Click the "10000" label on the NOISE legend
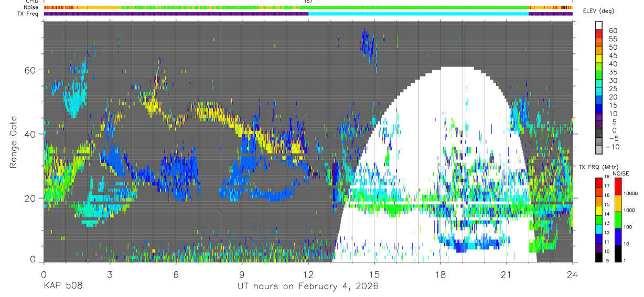Viewport: 644px width, 297px height. [x=631, y=194]
